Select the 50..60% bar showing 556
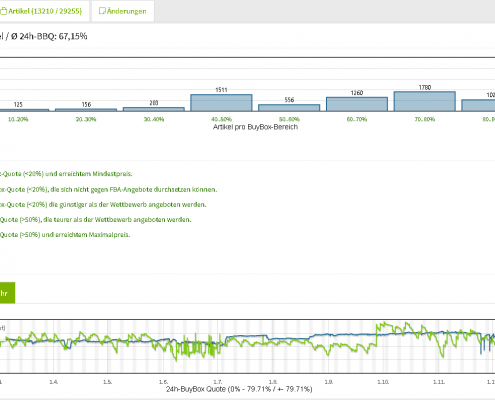Viewport: 495px width, 400px height. (289, 108)
